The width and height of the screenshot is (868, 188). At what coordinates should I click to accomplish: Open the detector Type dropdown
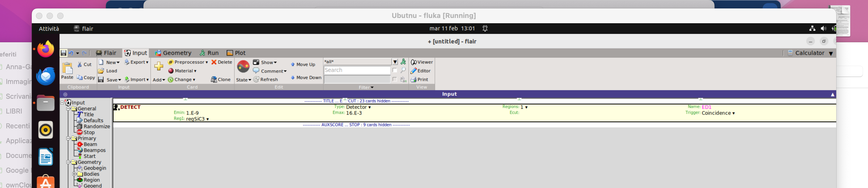click(x=358, y=107)
